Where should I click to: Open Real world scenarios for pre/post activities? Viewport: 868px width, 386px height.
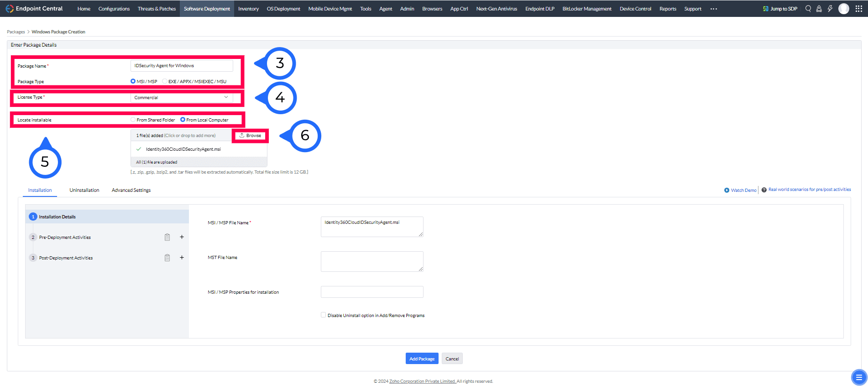(x=810, y=190)
